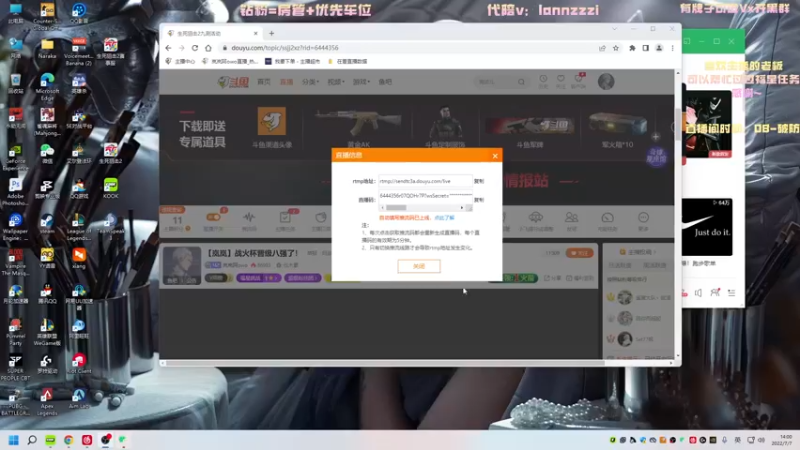Open the Steam desktop shortcut

[47, 223]
